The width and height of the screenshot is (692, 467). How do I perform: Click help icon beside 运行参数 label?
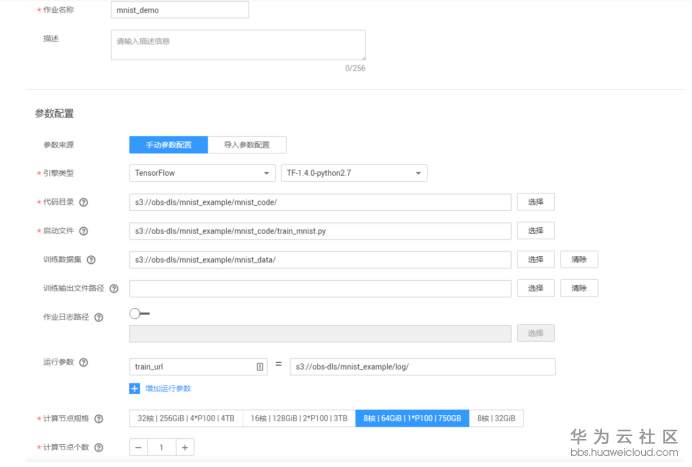click(83, 362)
